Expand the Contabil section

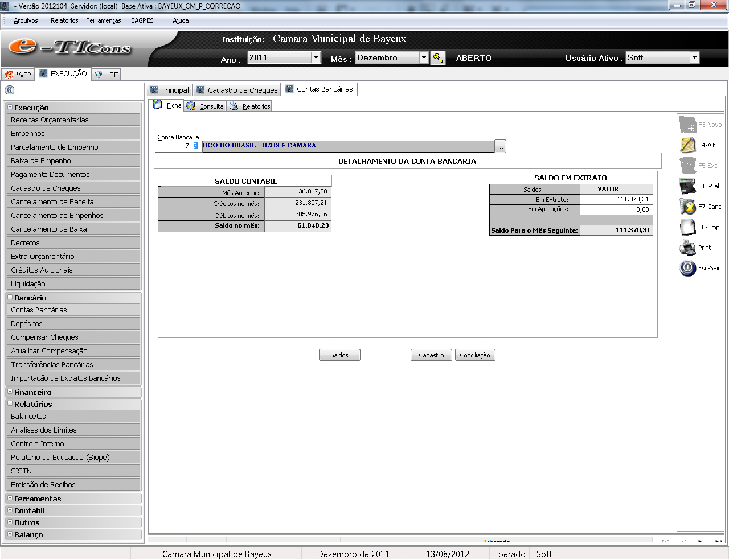coord(10,510)
